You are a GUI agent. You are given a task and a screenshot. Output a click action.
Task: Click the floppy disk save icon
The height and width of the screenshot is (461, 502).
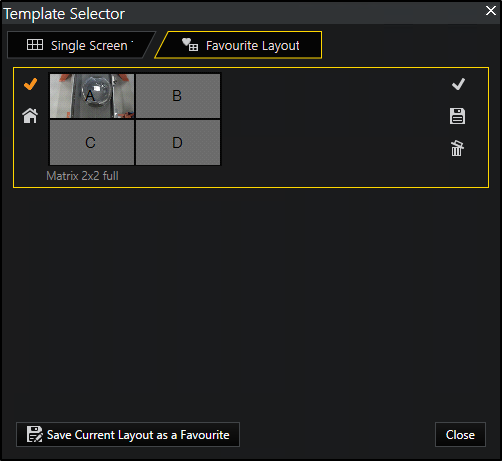pos(457,116)
